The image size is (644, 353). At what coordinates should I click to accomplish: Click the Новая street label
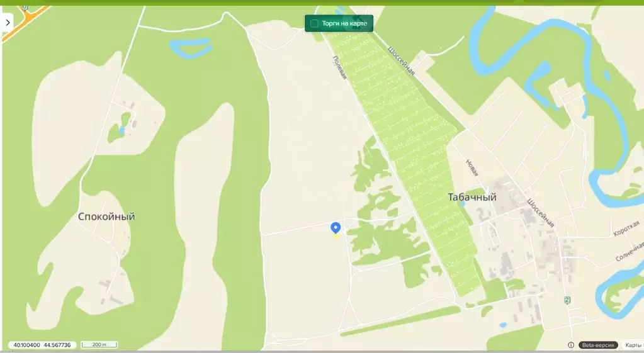(472, 168)
